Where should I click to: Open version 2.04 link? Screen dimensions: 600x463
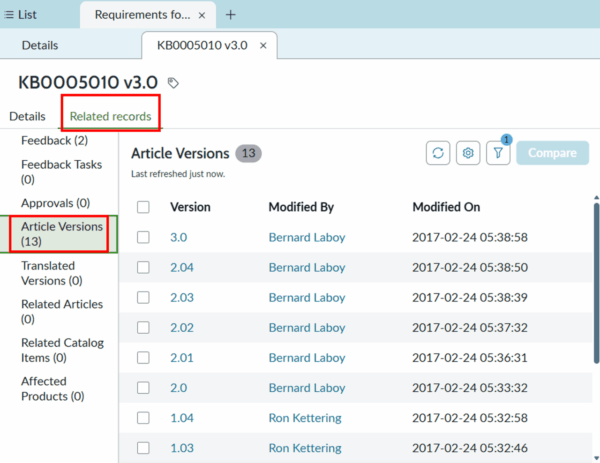pos(181,267)
